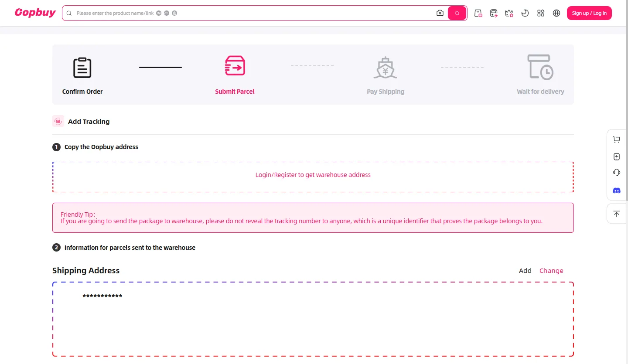Click the magnifier icon inside the search field

(69, 13)
